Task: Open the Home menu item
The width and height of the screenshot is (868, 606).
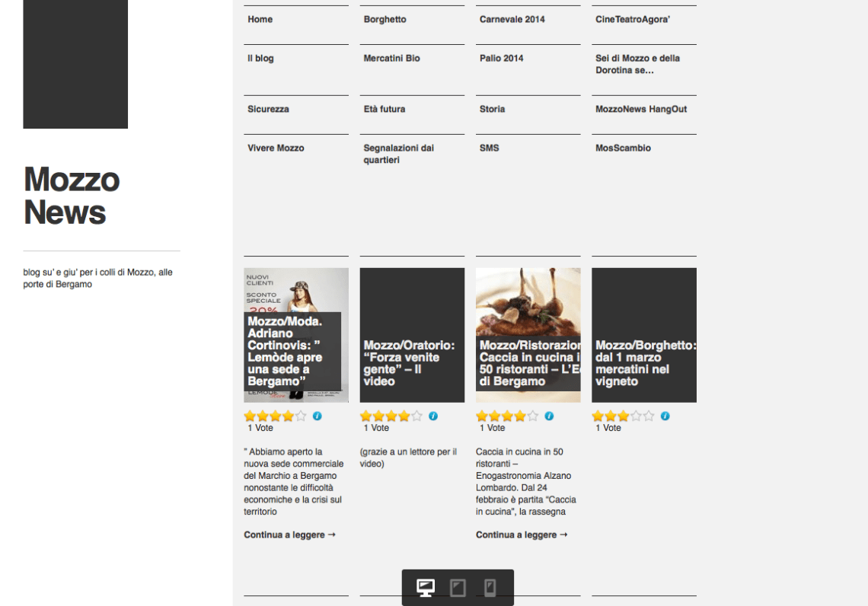Action: [x=260, y=20]
